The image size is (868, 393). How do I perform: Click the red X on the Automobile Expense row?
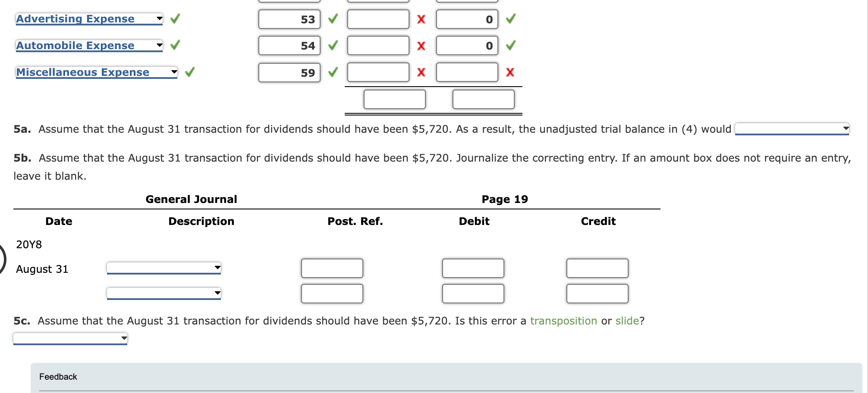click(x=421, y=46)
